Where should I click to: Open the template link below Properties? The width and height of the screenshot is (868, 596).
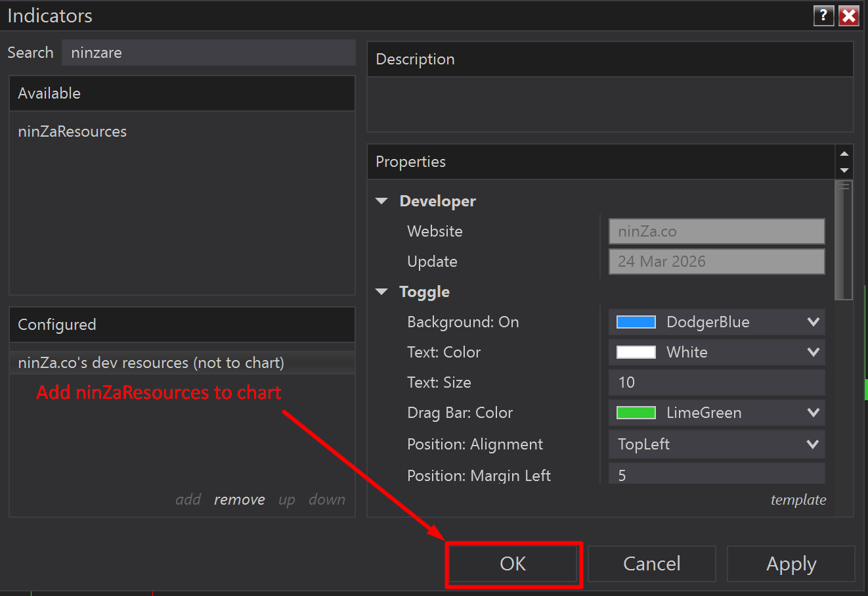(798, 500)
